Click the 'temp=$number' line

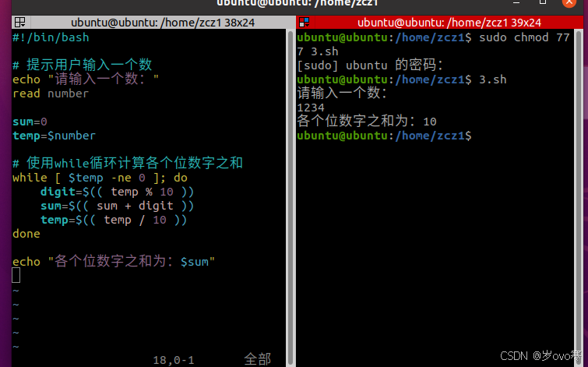pos(54,136)
